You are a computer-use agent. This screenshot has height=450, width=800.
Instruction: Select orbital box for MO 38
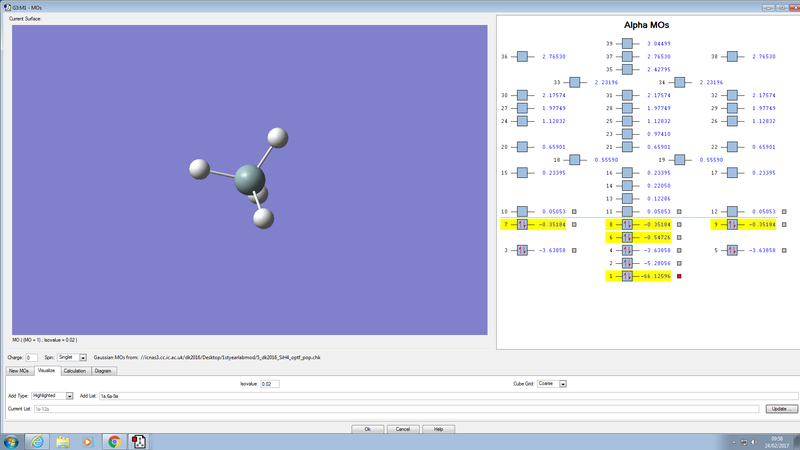tap(732, 56)
